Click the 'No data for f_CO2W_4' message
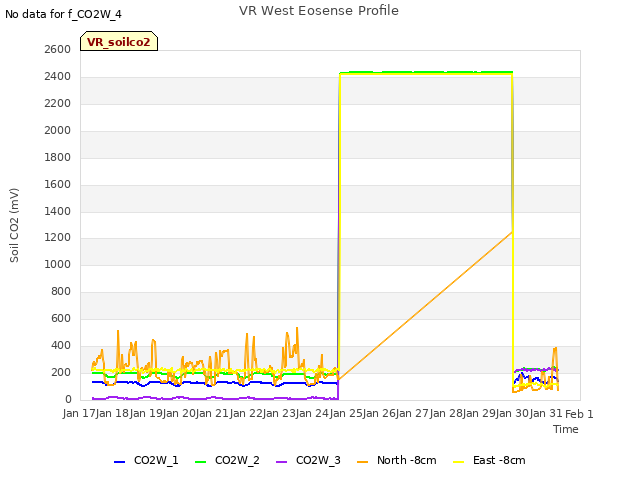This screenshot has width=640, height=480. point(63,14)
